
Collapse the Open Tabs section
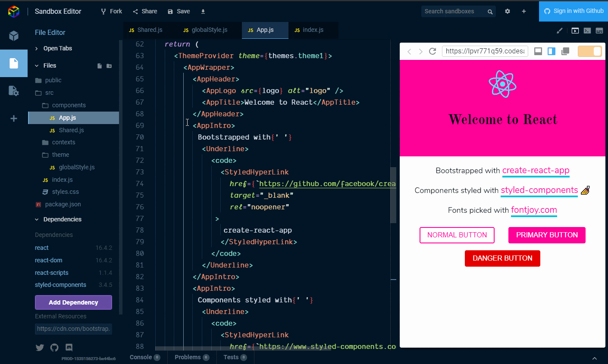pyautogui.click(x=37, y=49)
